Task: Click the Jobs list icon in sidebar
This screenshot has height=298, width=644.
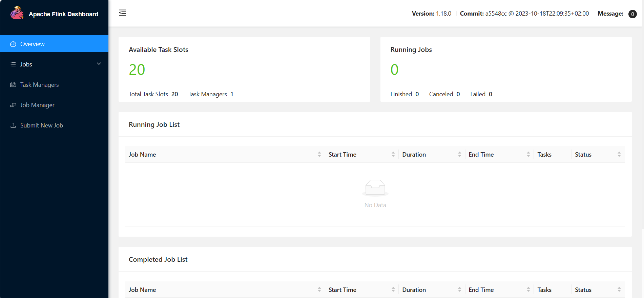Action: point(13,64)
